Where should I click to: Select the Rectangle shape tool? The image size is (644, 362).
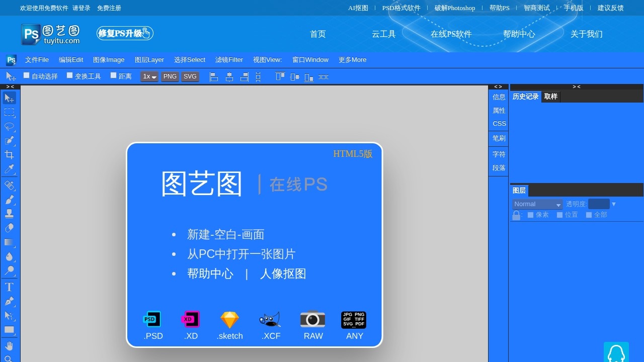[x=10, y=330]
